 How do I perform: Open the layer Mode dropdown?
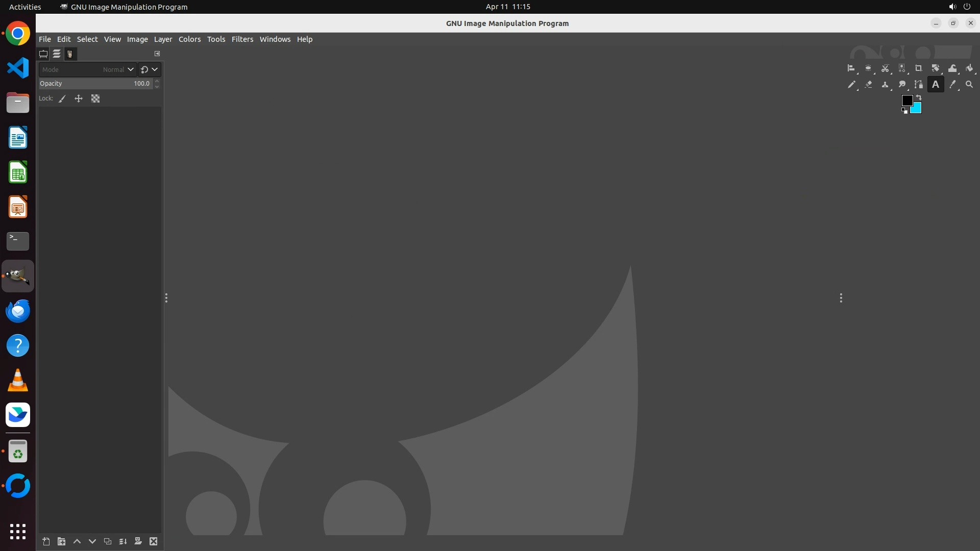[87, 69]
